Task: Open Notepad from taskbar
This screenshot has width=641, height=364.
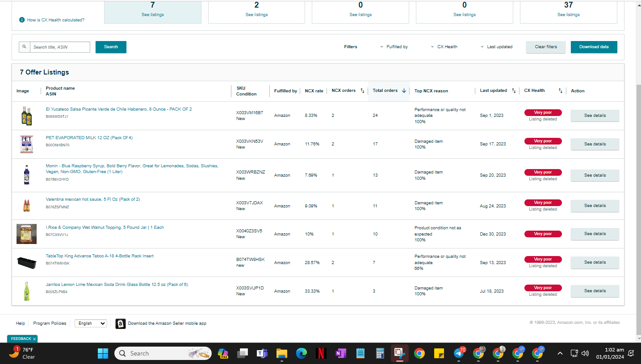Action: click(x=360, y=353)
